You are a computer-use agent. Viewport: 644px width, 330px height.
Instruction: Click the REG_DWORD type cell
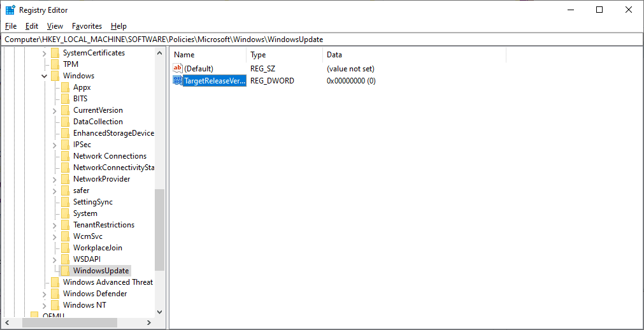[x=272, y=81]
